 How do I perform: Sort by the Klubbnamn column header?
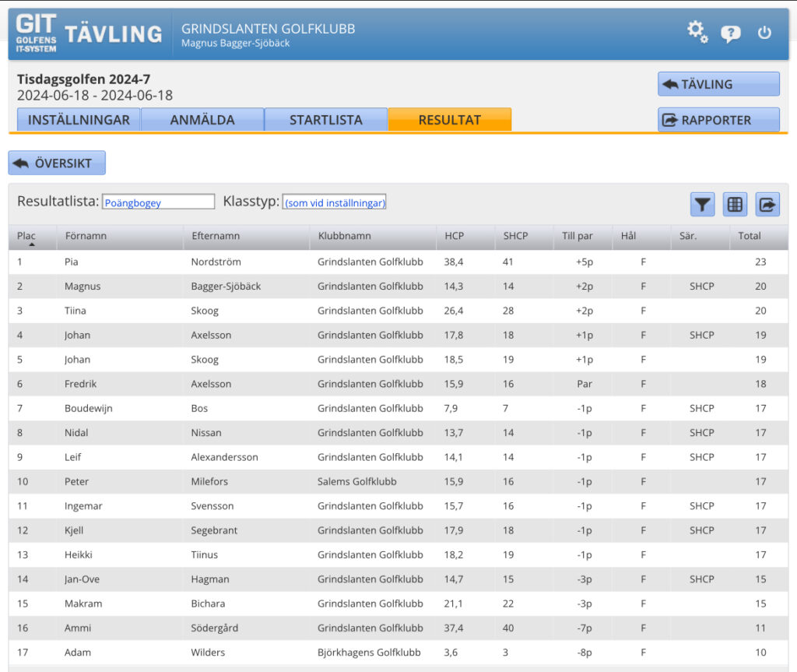[x=373, y=237]
